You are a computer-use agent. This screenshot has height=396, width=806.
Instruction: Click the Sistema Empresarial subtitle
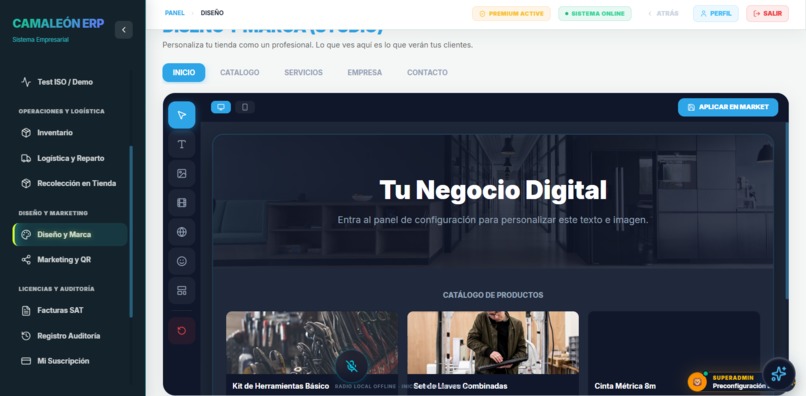tap(41, 40)
